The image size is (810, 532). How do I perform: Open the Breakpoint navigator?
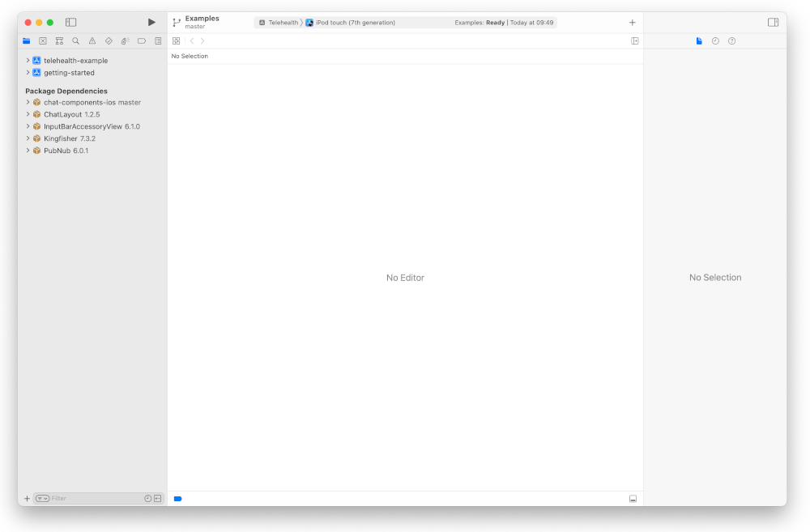point(141,40)
